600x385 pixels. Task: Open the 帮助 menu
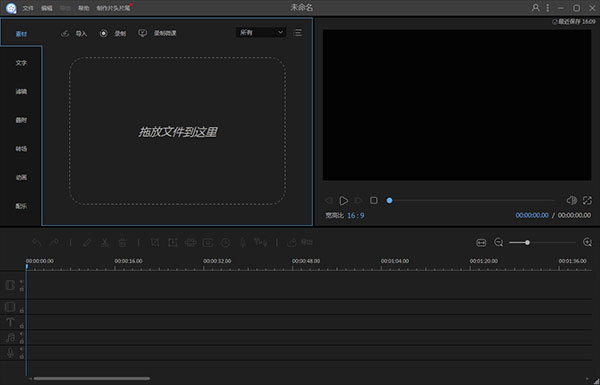[83, 8]
